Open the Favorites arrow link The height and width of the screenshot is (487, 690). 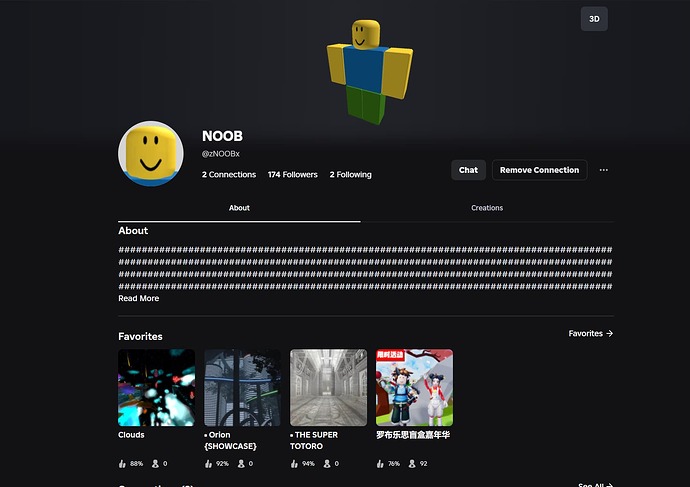pyautogui.click(x=591, y=333)
